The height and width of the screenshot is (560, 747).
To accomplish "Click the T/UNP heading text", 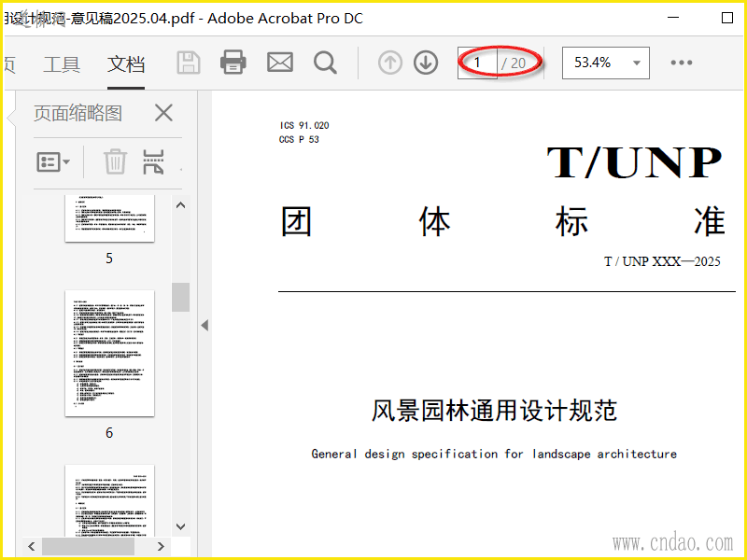I will click(x=635, y=162).
